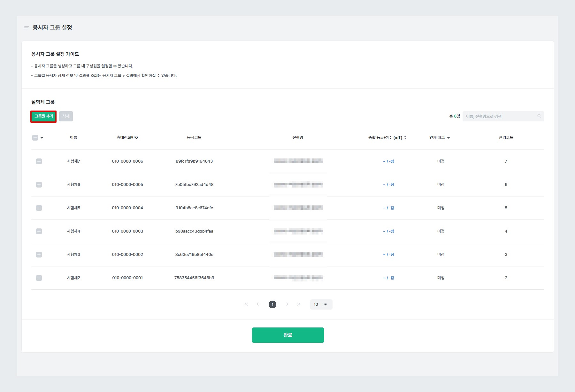The image size is (575, 392).
Task: Click exam code 89fc1fd9b9164643
Action: 194,161
